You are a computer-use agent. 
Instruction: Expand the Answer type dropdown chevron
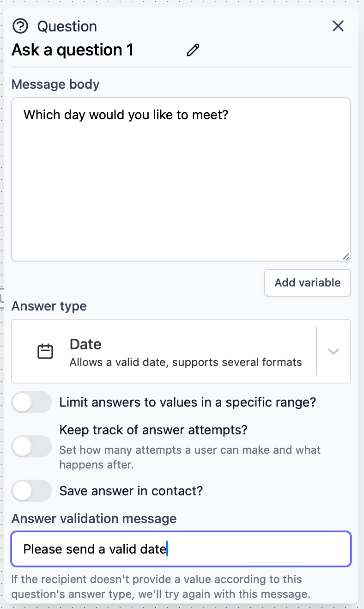(334, 351)
